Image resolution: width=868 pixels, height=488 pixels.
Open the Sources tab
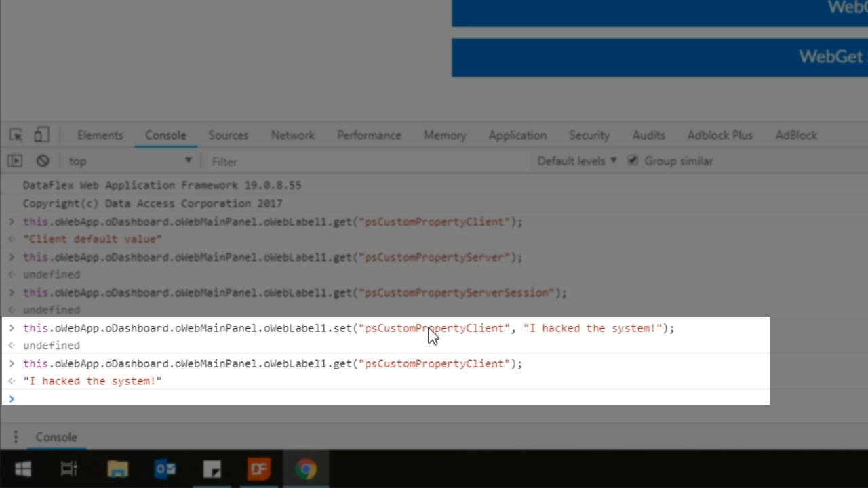(228, 135)
